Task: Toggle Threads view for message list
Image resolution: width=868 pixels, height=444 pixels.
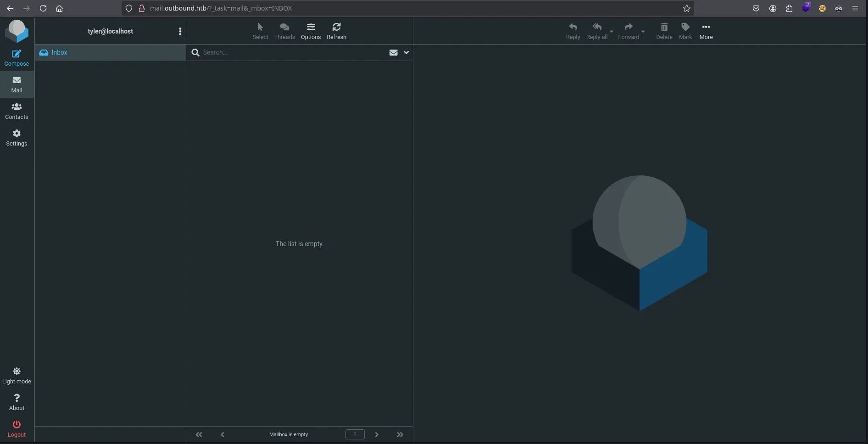Action: (x=284, y=31)
